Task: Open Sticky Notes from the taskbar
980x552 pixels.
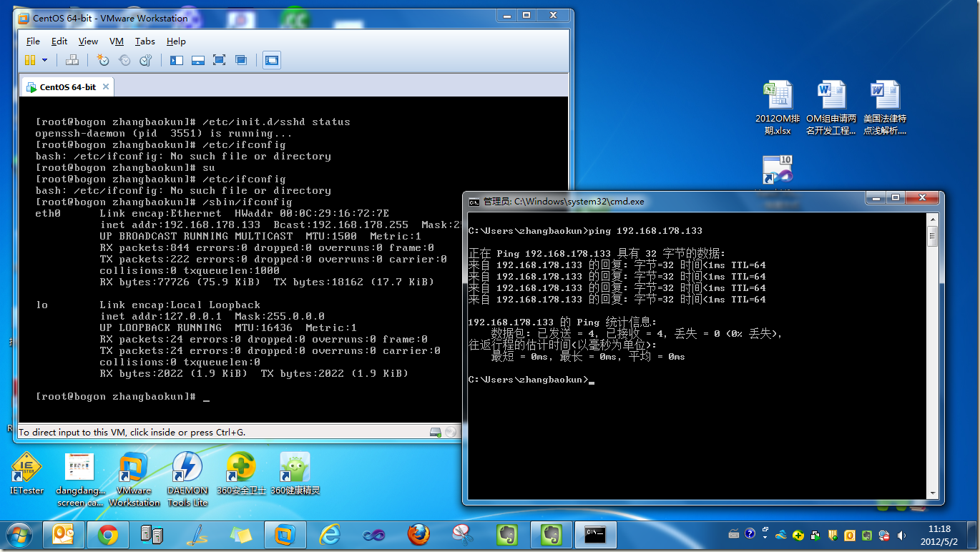Action: (240, 534)
